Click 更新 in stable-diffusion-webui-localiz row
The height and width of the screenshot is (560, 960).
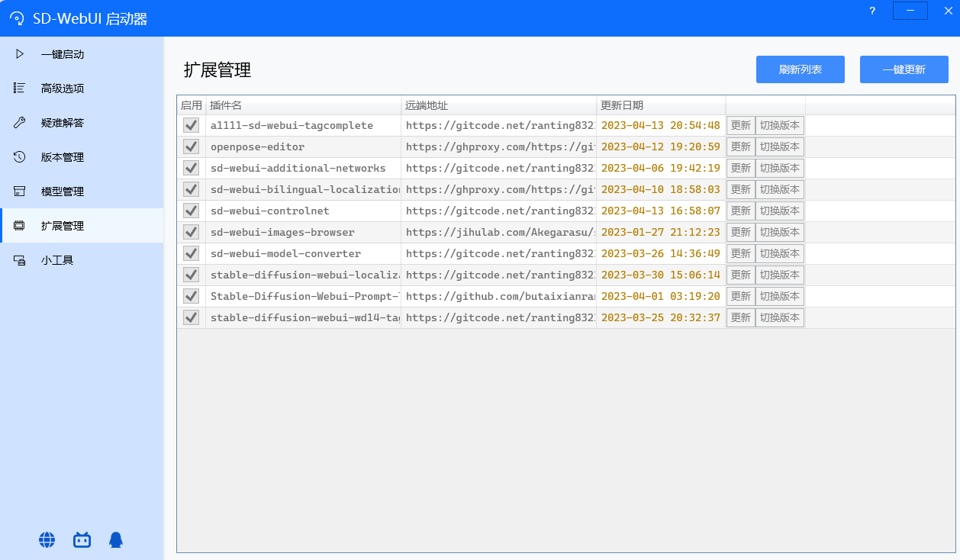[741, 275]
